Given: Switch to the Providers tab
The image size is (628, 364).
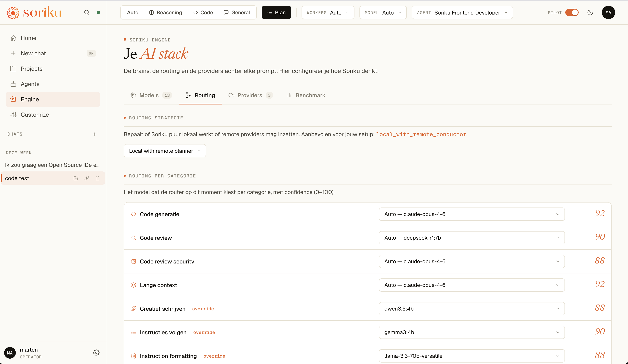Looking at the screenshot, I should 250,95.
